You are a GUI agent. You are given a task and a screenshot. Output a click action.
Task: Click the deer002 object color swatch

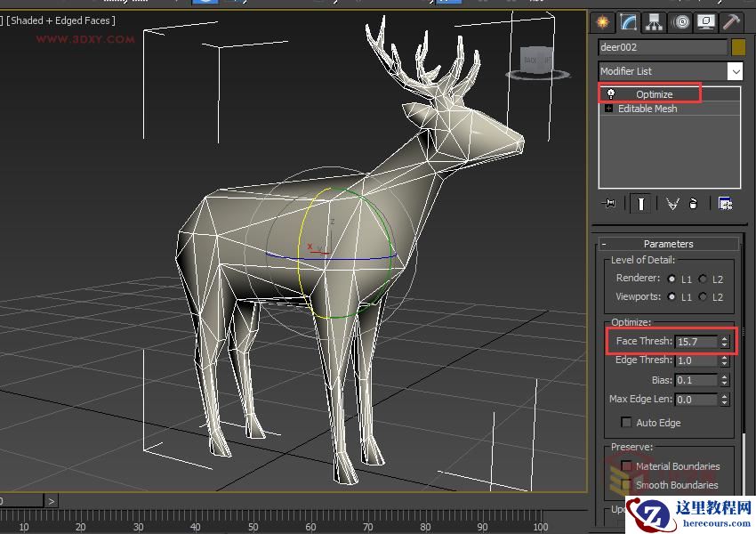point(737,47)
